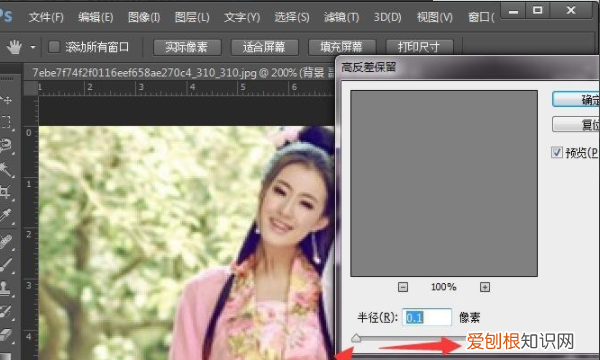
Task: Click the ruler origin corner box
Action: coord(31,88)
